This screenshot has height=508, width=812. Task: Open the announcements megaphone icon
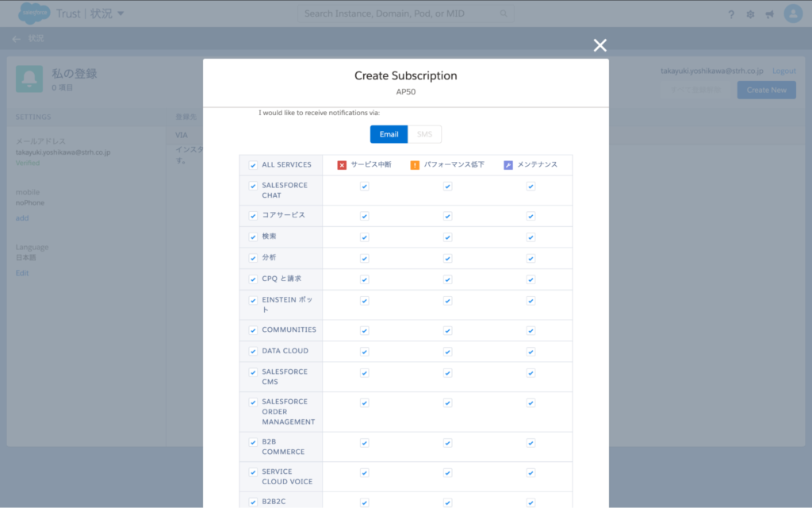coord(769,14)
